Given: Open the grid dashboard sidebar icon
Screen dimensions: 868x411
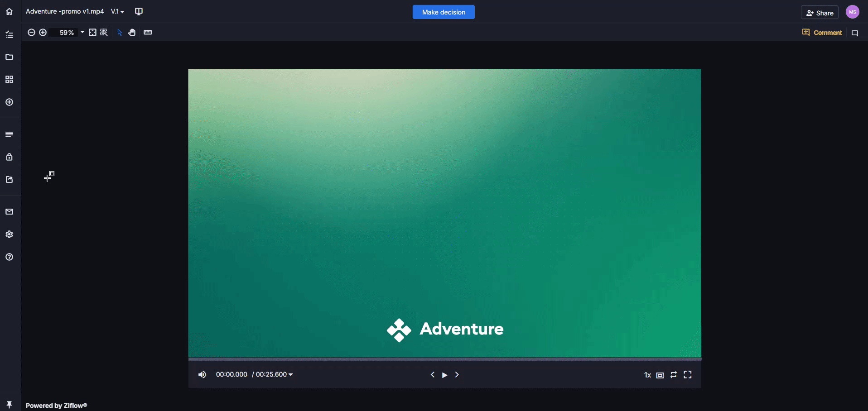Looking at the screenshot, I should click(x=9, y=80).
